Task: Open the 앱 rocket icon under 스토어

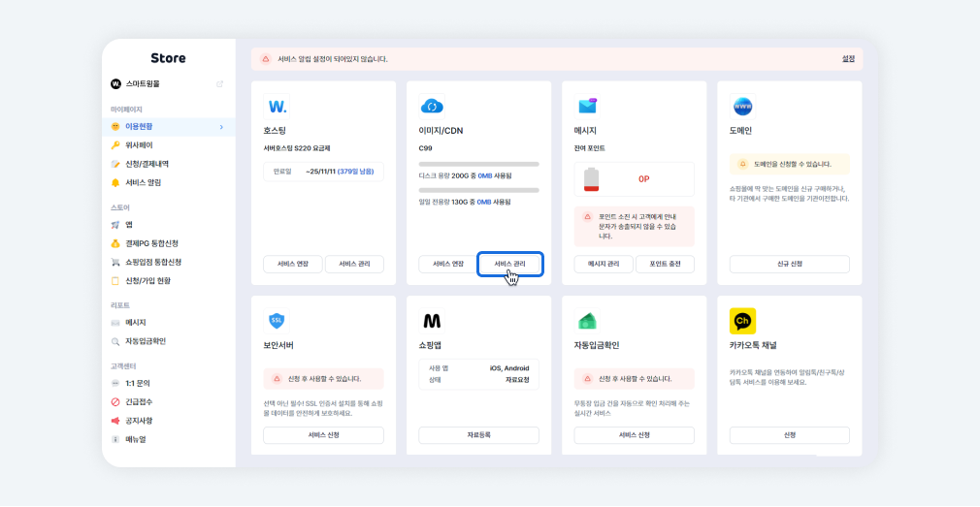Action: coord(115,225)
